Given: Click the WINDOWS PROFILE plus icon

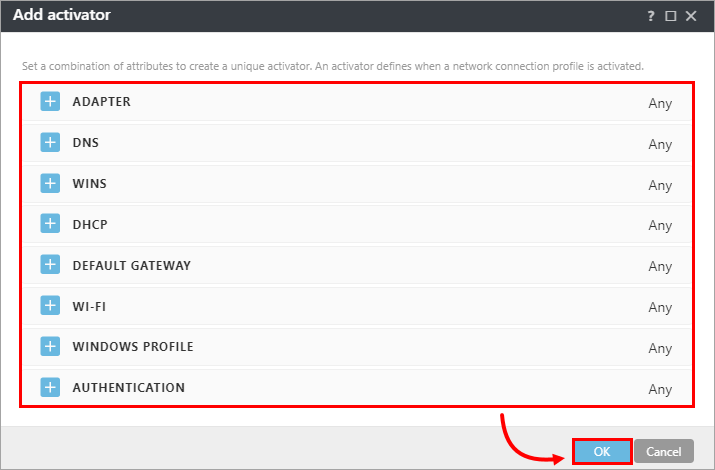Looking at the screenshot, I should click(50, 347).
